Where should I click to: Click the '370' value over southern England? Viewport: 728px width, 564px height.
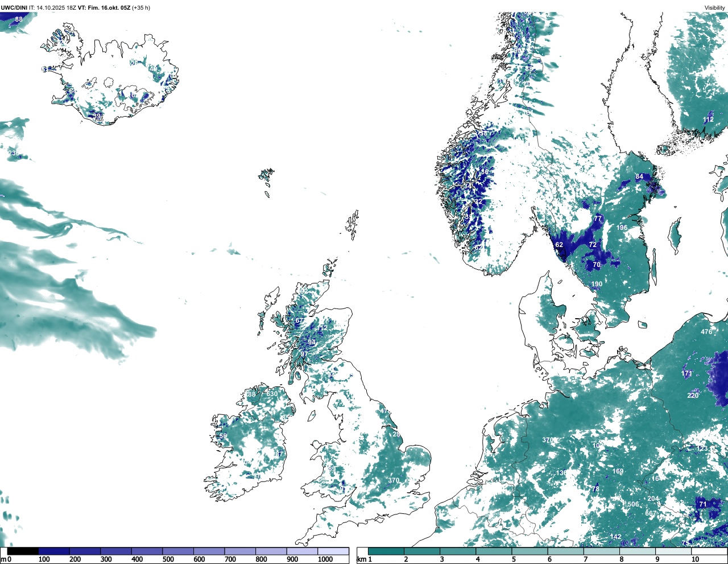pos(394,480)
